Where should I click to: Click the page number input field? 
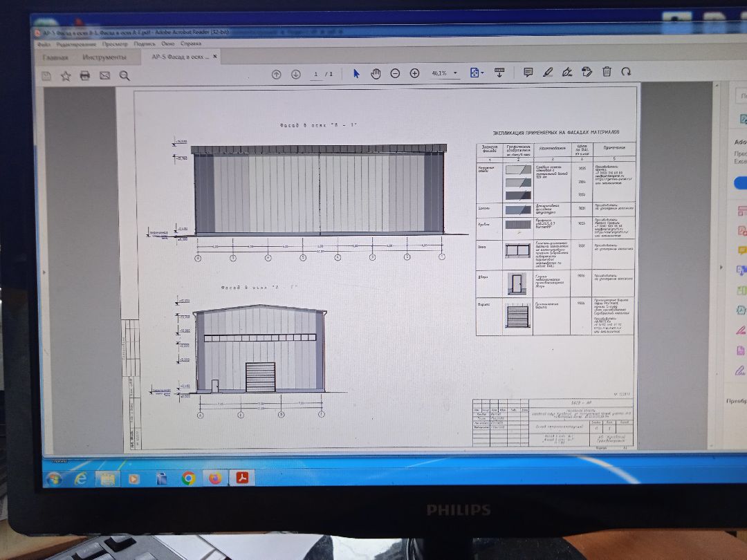(317, 74)
